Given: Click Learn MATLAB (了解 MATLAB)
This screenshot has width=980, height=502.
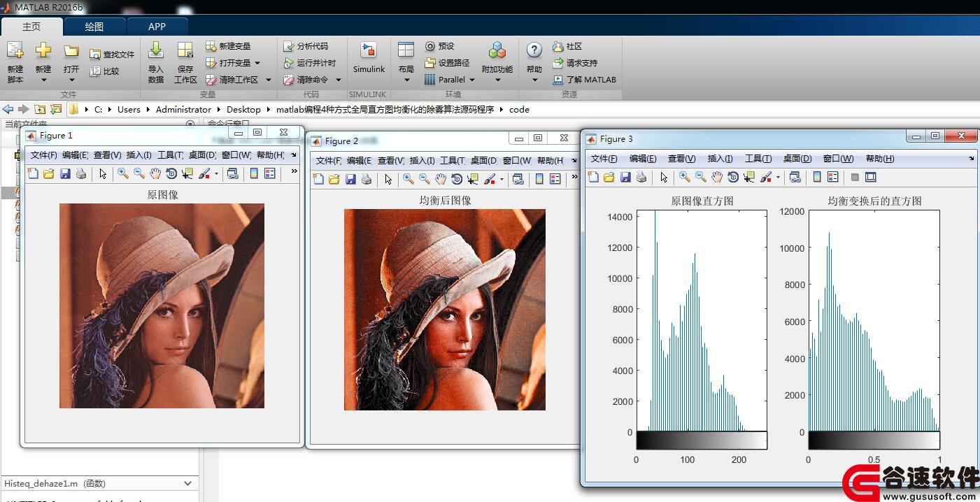Looking at the screenshot, I should tap(585, 80).
